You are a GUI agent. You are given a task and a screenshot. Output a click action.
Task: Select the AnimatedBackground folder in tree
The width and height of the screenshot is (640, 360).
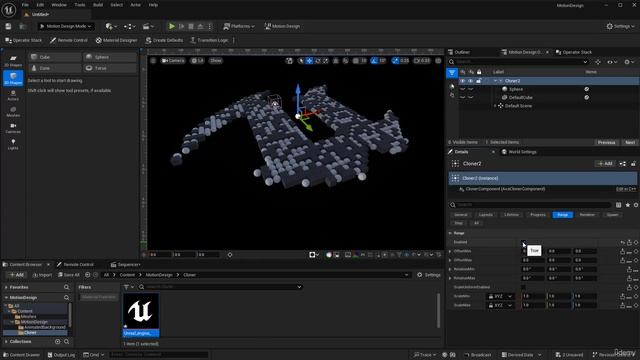(44, 327)
